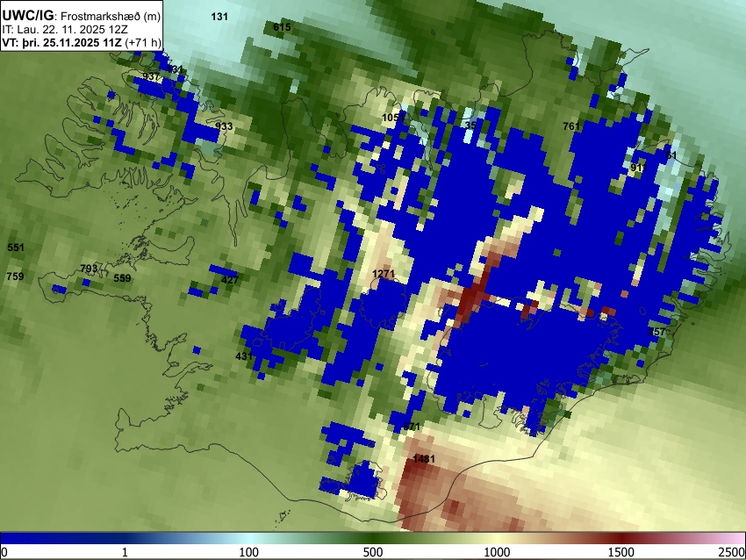The width and height of the screenshot is (746, 560).
Task: Click the 615 value label on the map
Action: pyautogui.click(x=282, y=27)
